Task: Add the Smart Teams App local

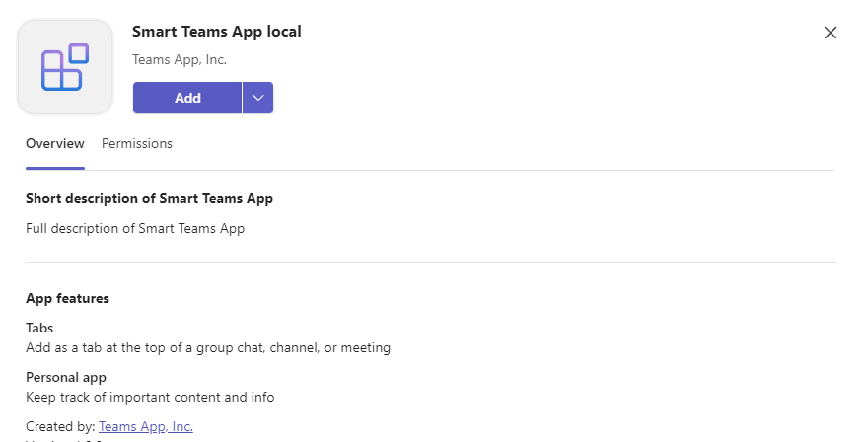Action: [x=187, y=98]
